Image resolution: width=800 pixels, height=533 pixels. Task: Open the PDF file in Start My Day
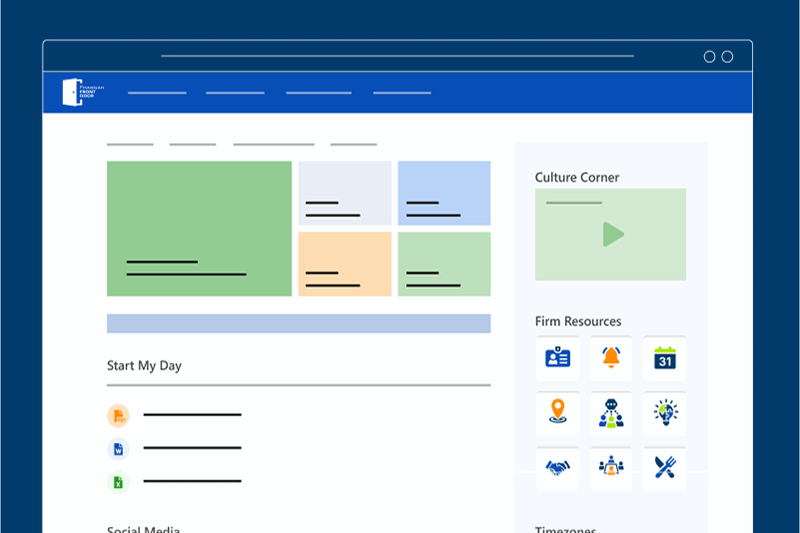tap(118, 416)
